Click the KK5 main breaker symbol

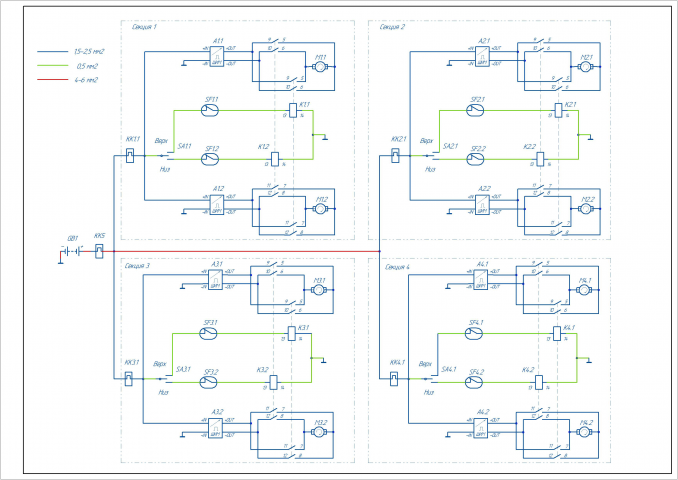pos(99,251)
